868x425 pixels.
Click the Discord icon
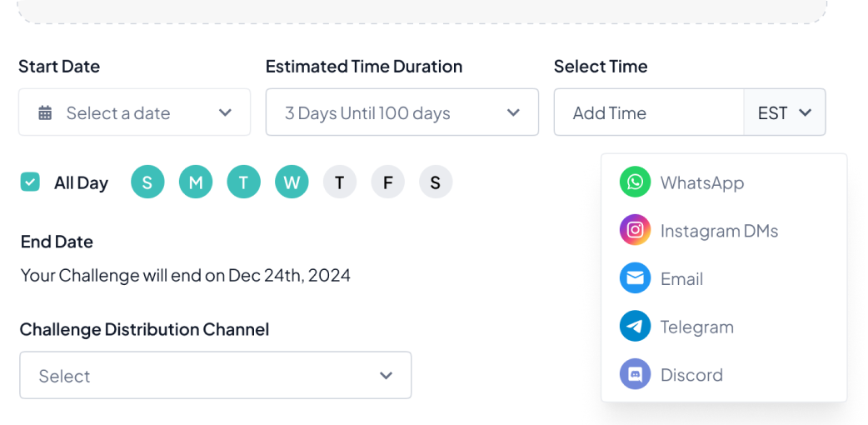[635, 374]
